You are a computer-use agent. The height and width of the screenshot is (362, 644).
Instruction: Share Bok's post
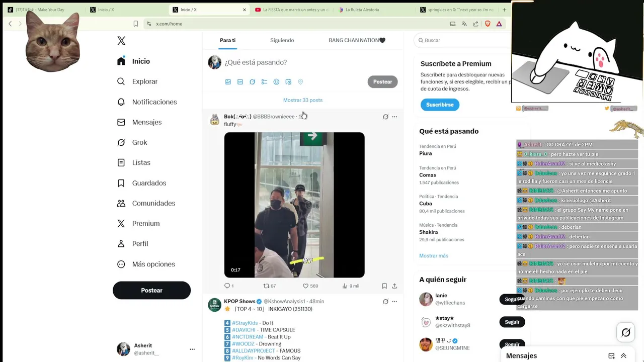(394, 286)
